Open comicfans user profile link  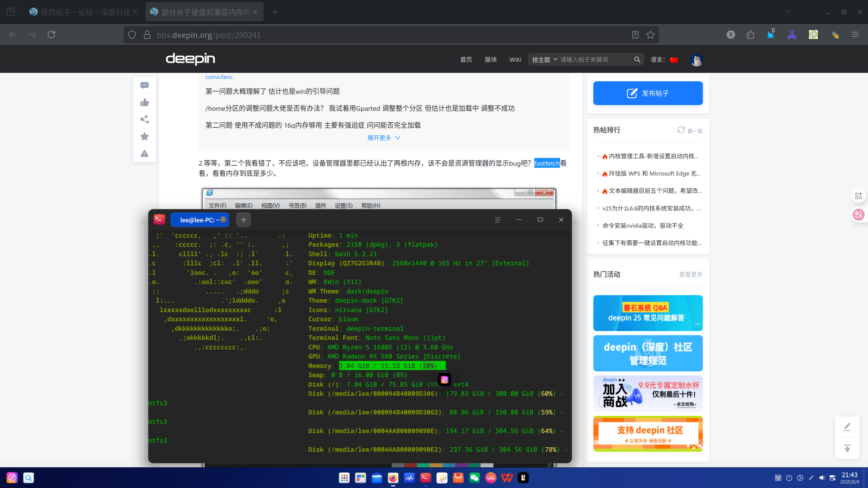[219, 77]
